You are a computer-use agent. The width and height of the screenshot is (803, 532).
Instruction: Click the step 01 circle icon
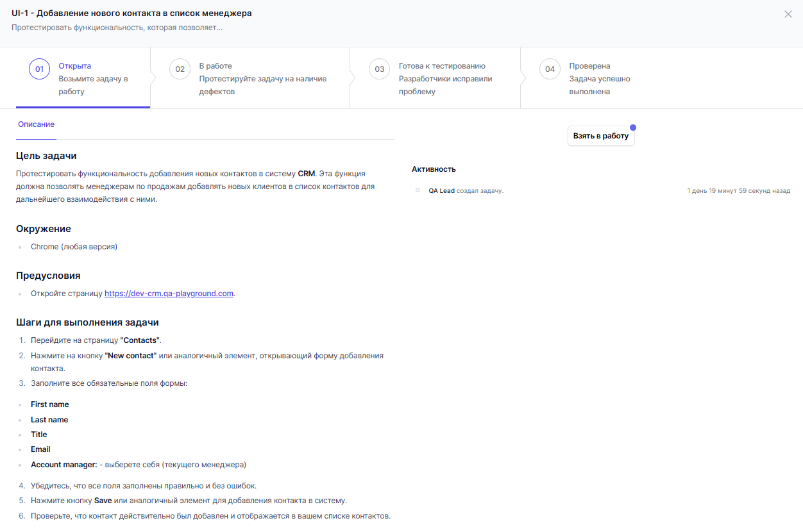[x=38, y=69]
